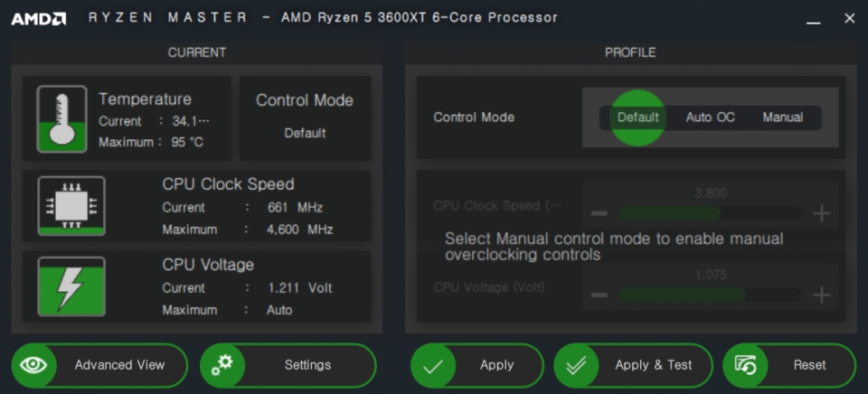Click the gears icon for Settings
This screenshot has width=868, height=394.
[222, 365]
